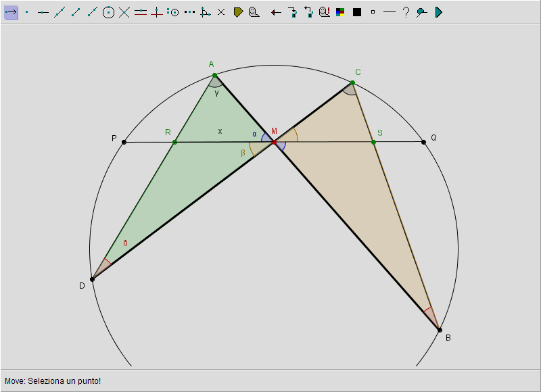Click black point B on the circle
The width and height of the screenshot is (541, 392).
pos(440,330)
